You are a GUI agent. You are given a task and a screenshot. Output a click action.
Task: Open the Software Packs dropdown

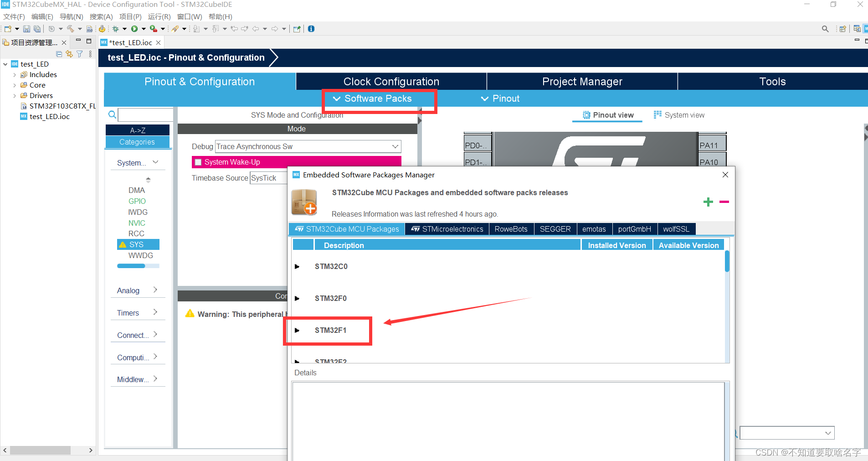[x=372, y=98]
